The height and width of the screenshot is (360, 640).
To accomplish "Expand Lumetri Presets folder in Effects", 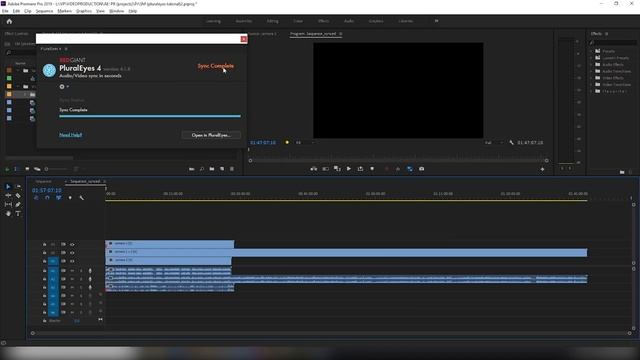I will point(591,58).
